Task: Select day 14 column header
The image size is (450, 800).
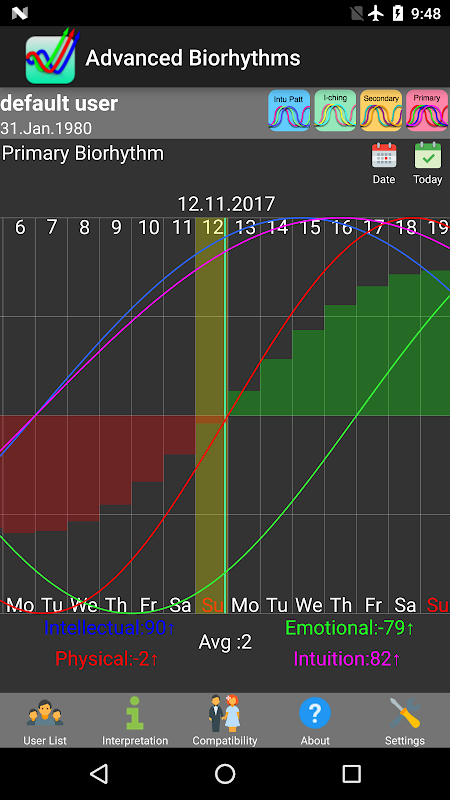Action: click(x=277, y=228)
